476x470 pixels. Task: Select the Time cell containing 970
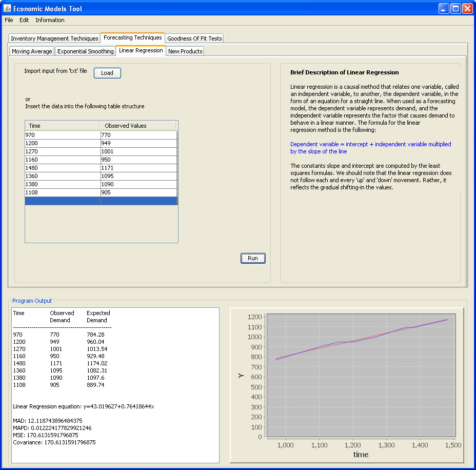pos(63,135)
